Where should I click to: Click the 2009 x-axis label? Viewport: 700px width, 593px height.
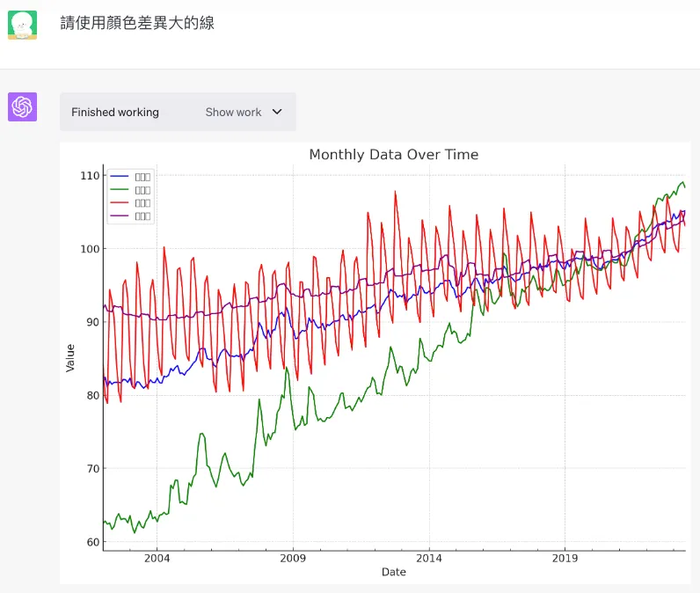(x=293, y=558)
